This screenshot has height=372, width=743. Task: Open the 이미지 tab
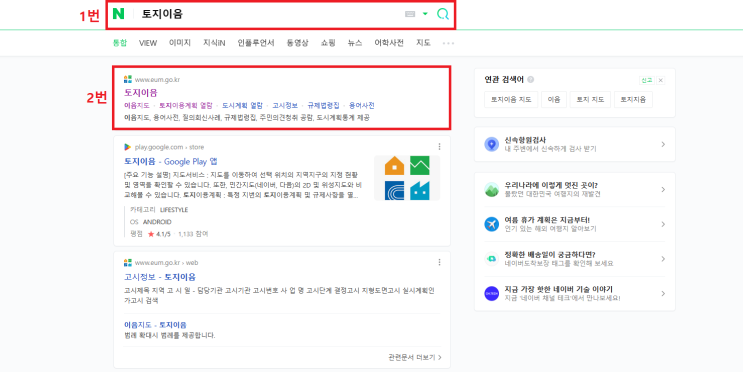[x=180, y=43]
